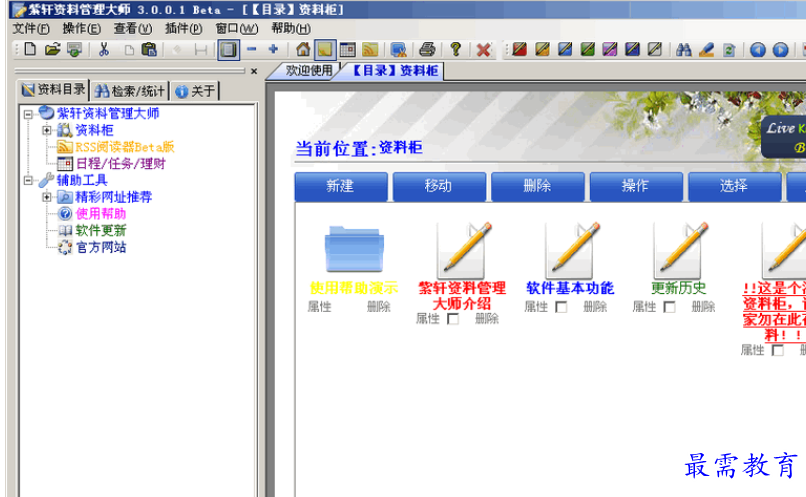Pick the purple pen color marker

coord(610,49)
